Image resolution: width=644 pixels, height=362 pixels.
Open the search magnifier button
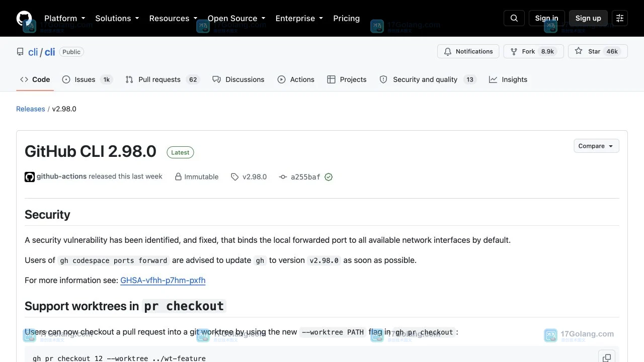(x=514, y=18)
